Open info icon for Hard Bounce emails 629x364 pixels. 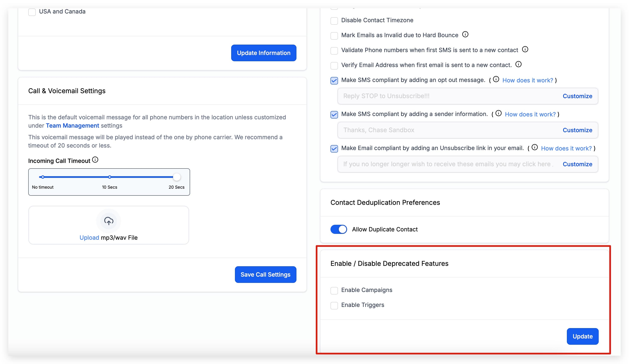[x=465, y=34]
